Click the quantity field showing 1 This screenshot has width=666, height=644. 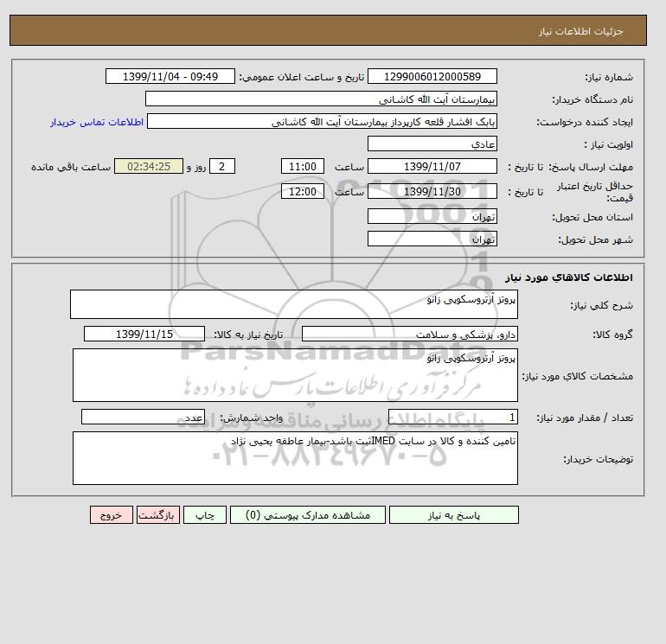452,418
